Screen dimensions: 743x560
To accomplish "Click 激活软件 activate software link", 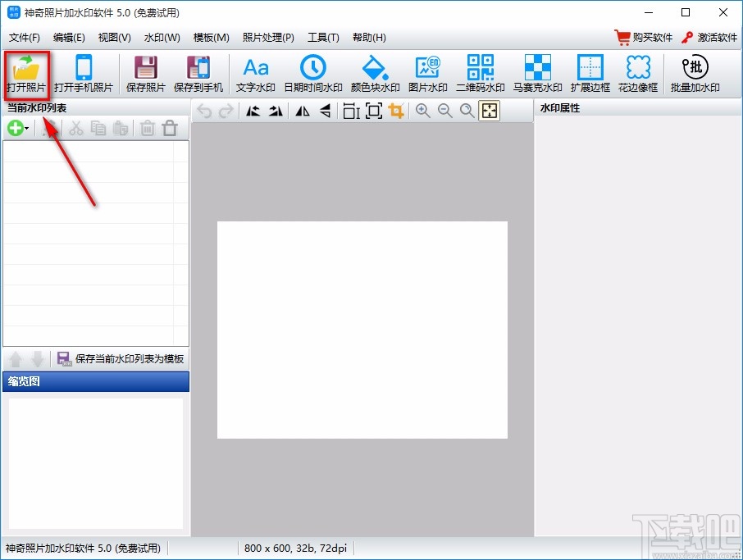I will [x=709, y=38].
